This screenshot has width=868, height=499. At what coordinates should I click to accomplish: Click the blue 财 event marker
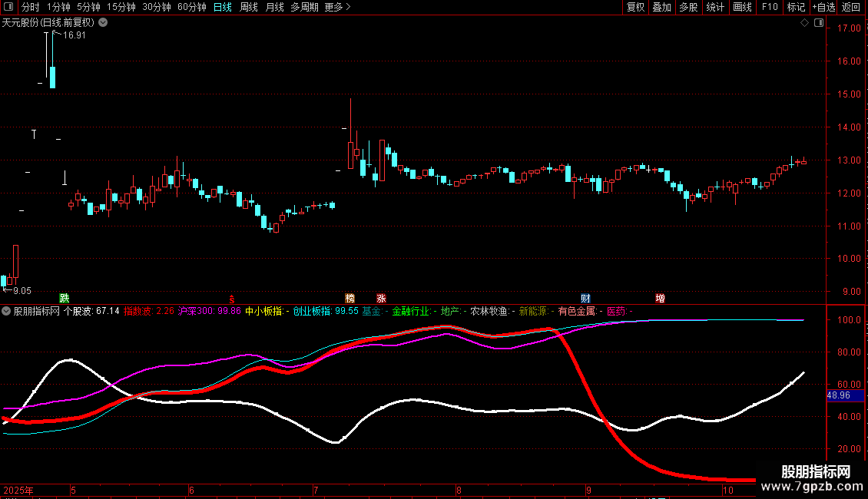(x=585, y=298)
